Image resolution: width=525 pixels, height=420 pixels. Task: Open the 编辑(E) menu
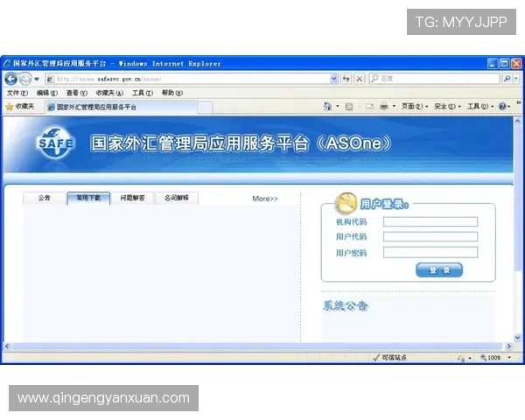click(x=47, y=93)
